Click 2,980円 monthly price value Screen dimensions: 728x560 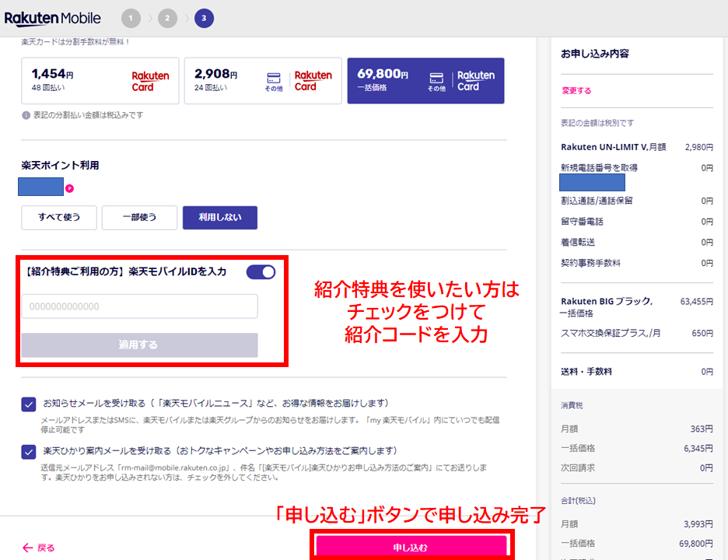[x=699, y=147]
